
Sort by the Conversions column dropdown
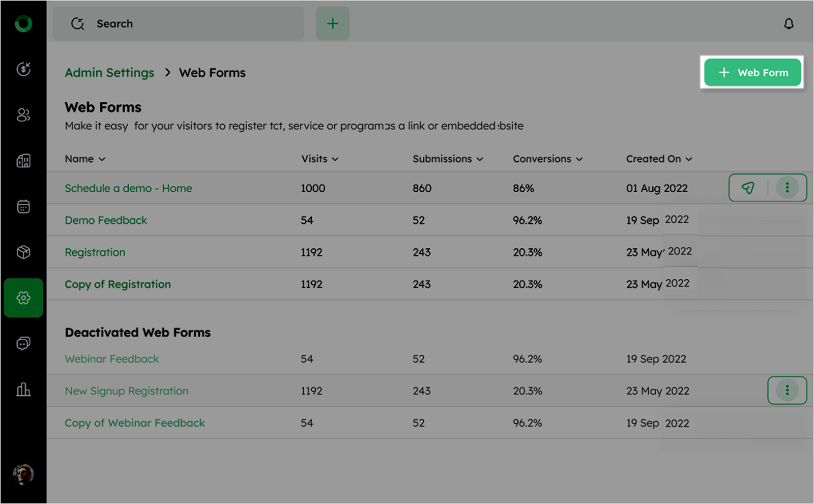point(547,159)
